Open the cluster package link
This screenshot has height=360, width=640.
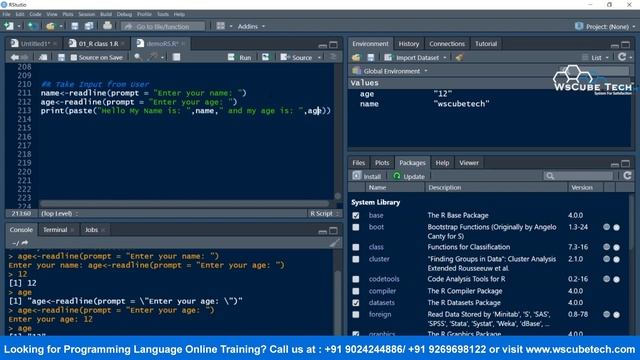point(379,259)
